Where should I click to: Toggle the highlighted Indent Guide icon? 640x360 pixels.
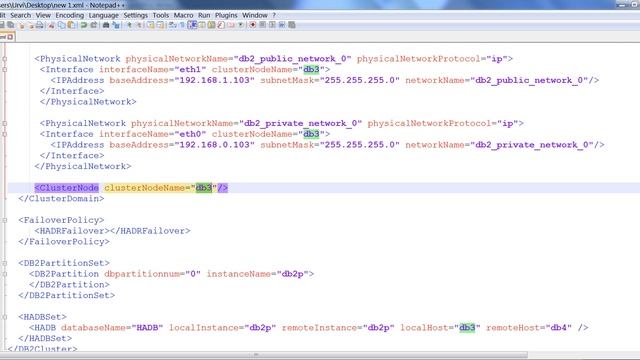click(192, 25)
